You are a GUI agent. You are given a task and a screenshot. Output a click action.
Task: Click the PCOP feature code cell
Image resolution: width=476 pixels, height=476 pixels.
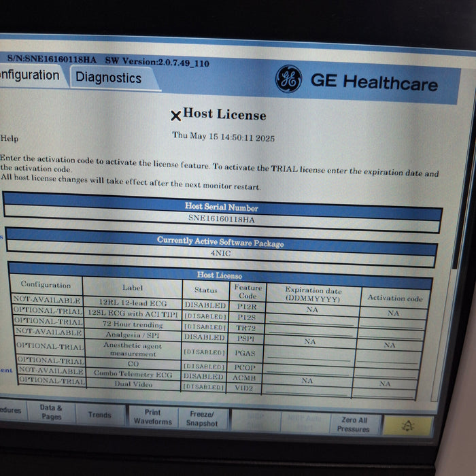pyautogui.click(x=244, y=367)
